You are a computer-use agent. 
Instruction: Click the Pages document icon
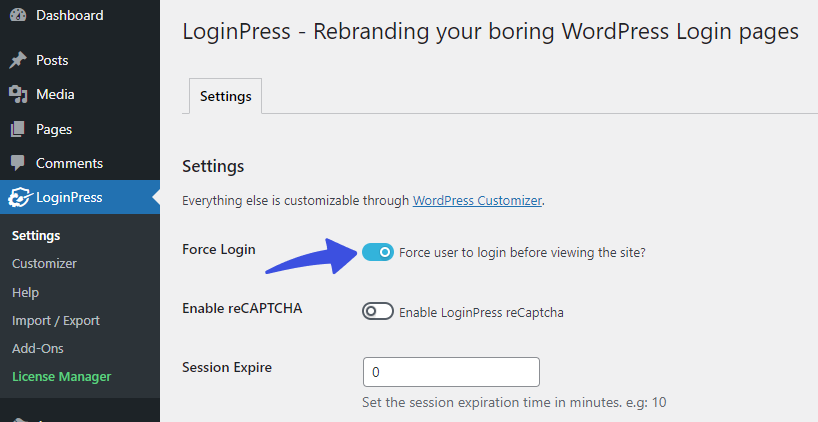[18, 129]
